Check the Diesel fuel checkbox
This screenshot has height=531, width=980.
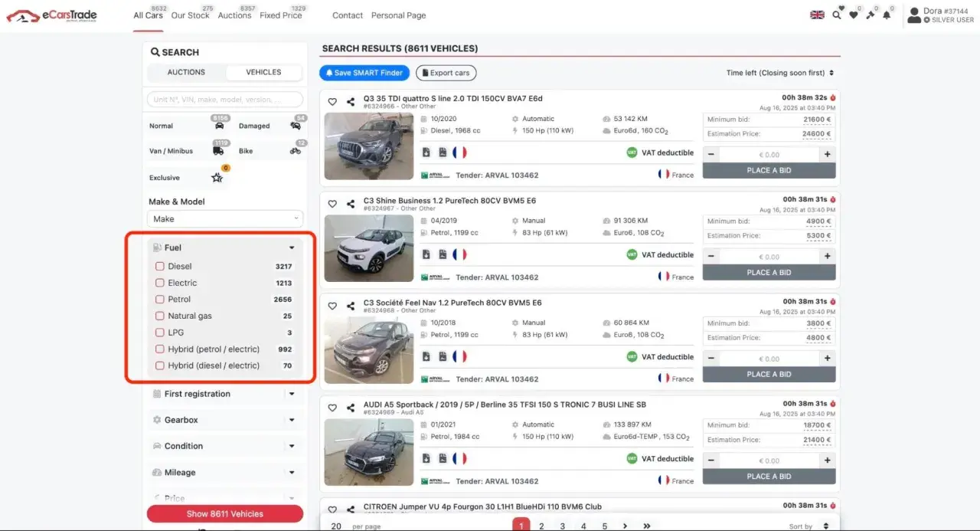160,267
